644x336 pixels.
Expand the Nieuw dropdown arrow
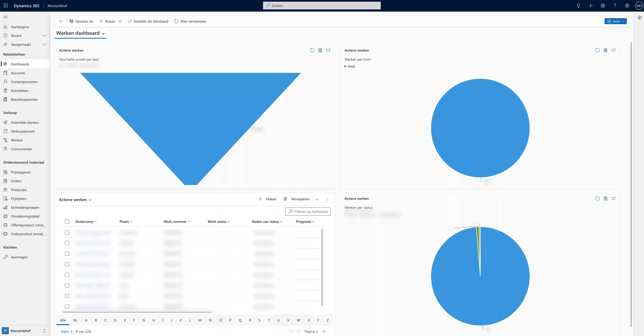[x=120, y=21]
